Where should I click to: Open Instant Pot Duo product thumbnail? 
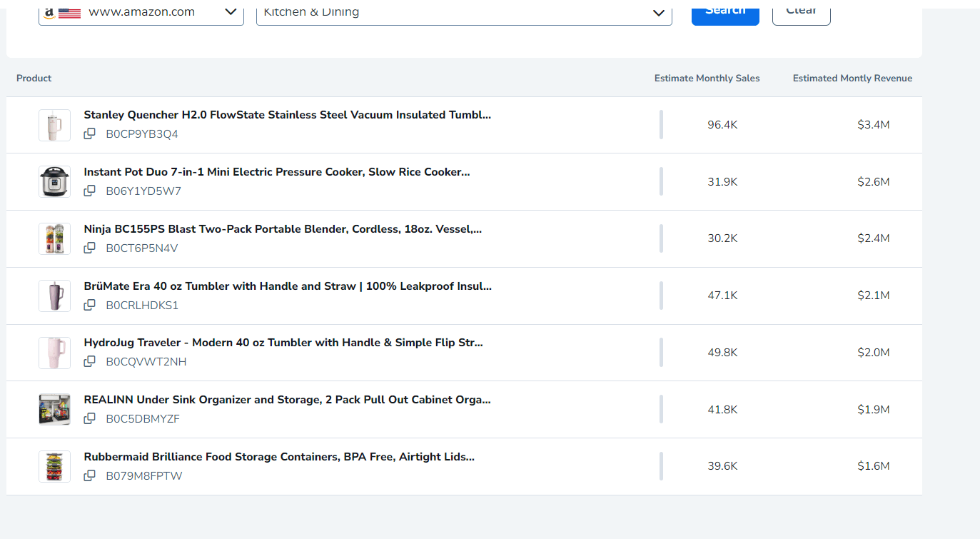tap(54, 181)
